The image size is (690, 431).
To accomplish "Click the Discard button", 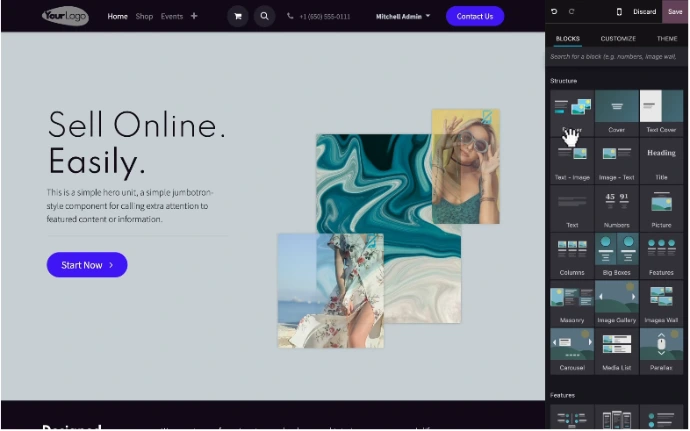I will 644,12.
